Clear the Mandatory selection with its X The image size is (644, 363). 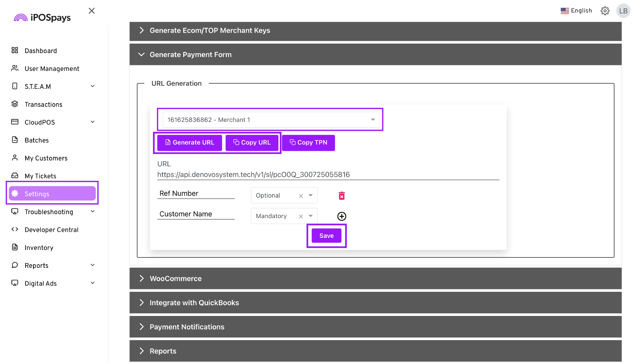click(301, 216)
